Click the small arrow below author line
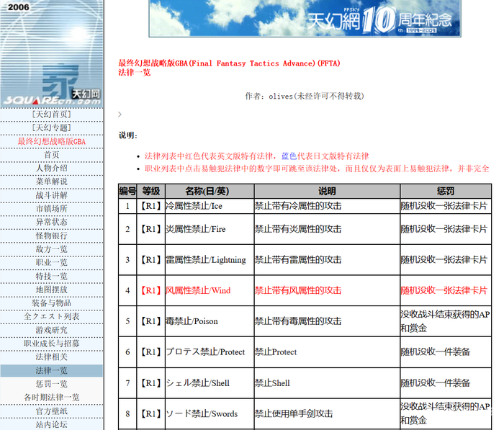 pyautogui.click(x=120, y=115)
